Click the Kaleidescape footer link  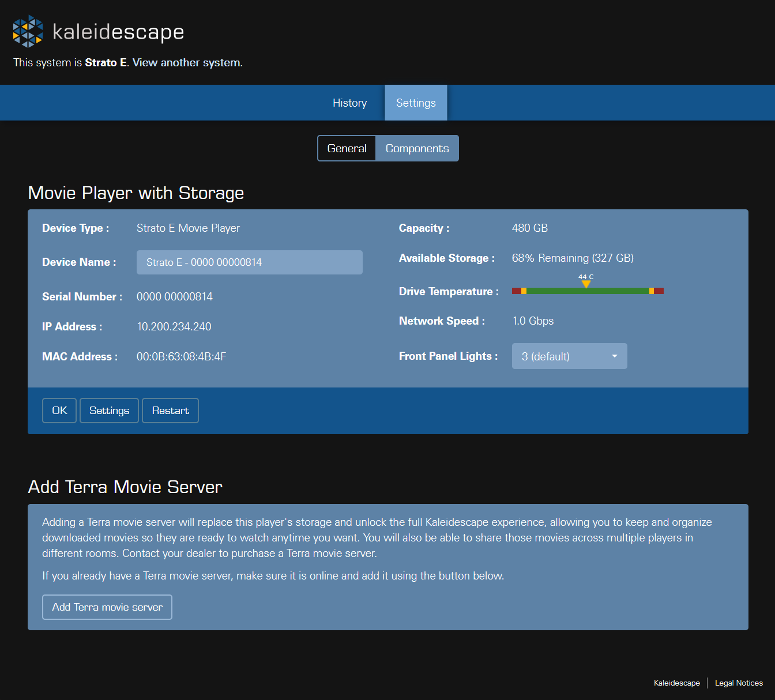676,683
